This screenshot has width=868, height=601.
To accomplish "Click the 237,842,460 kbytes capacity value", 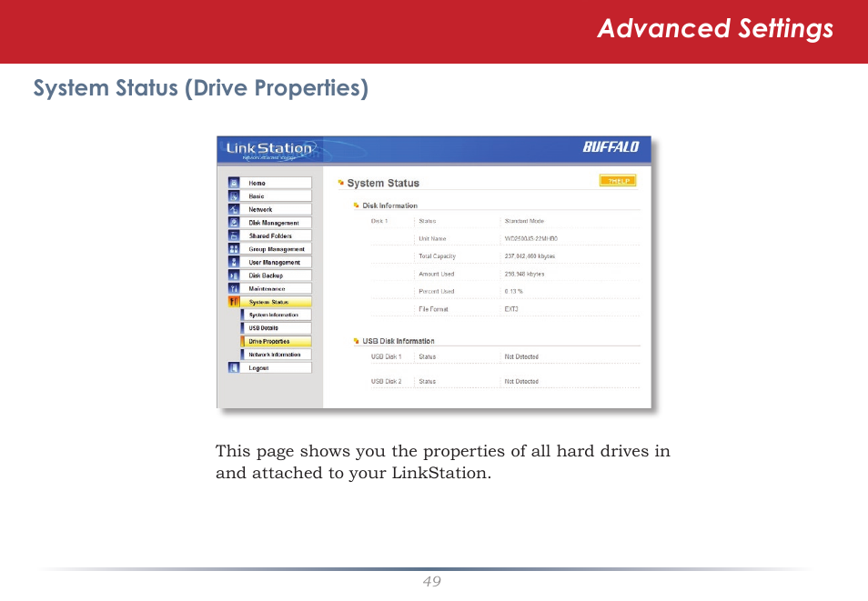I will [x=530, y=256].
